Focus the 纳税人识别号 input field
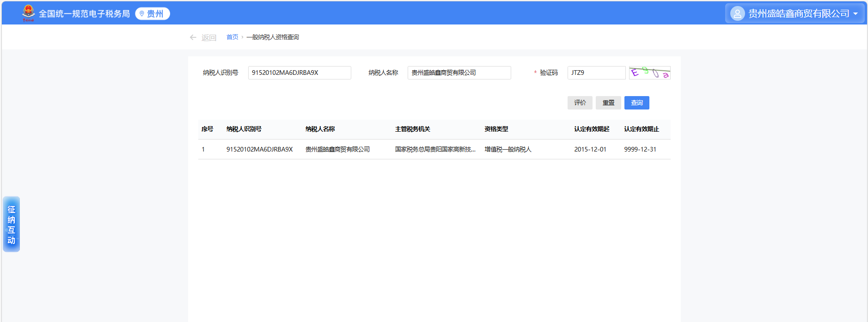The height and width of the screenshot is (322, 868). (300, 73)
